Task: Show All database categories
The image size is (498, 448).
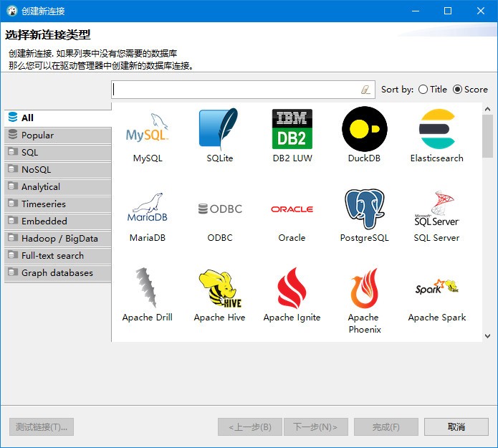Action: pyautogui.click(x=58, y=118)
